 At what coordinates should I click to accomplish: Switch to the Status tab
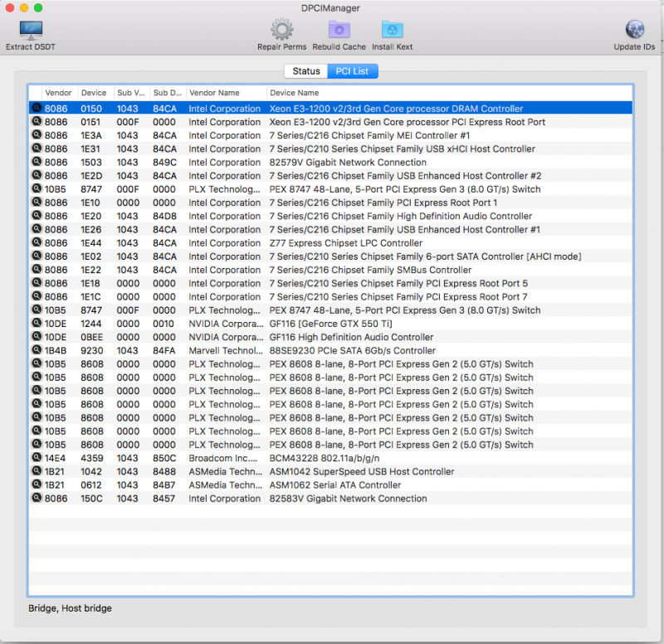305,71
